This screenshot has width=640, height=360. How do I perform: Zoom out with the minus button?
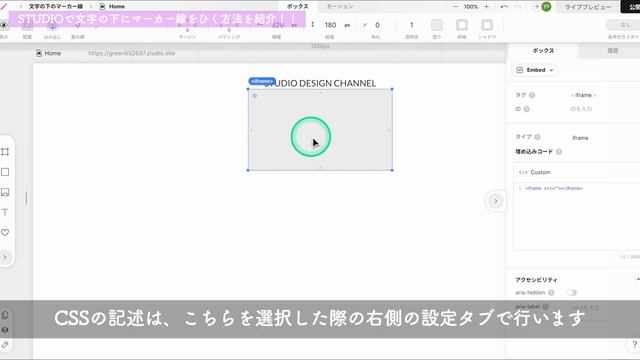[456, 7]
